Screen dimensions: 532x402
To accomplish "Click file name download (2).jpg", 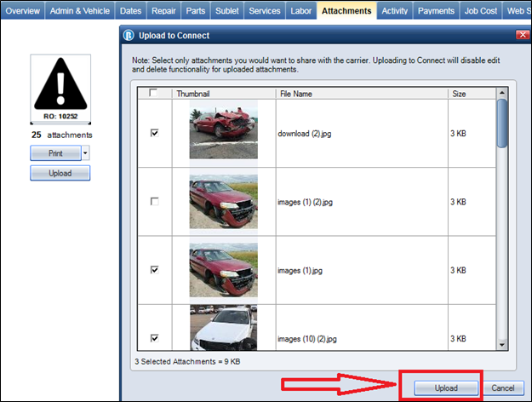I will tap(305, 134).
